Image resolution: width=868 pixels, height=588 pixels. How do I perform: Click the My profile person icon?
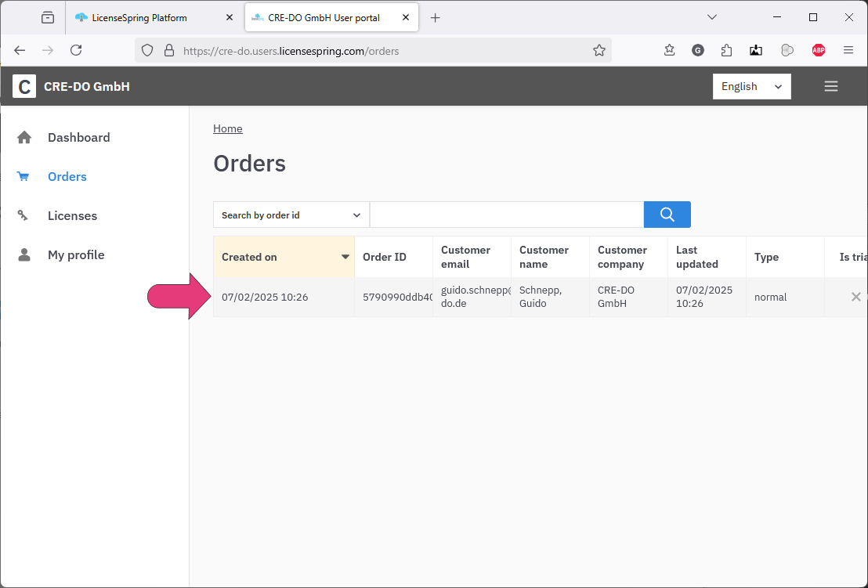[24, 254]
